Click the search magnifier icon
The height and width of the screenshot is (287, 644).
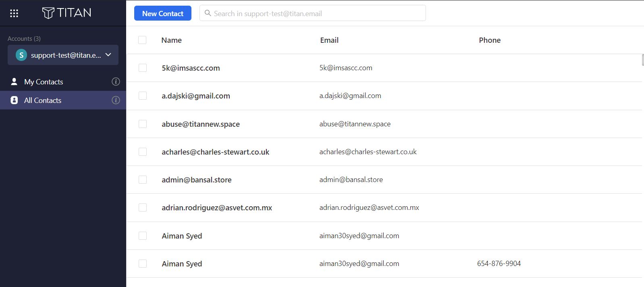coord(208,13)
